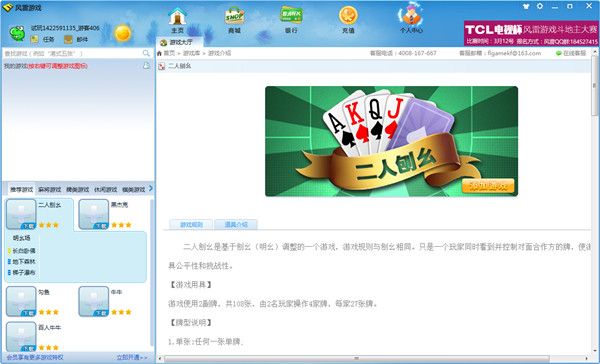Click the 黑杰克 game name text
The width and height of the screenshot is (600, 364).
119,205
